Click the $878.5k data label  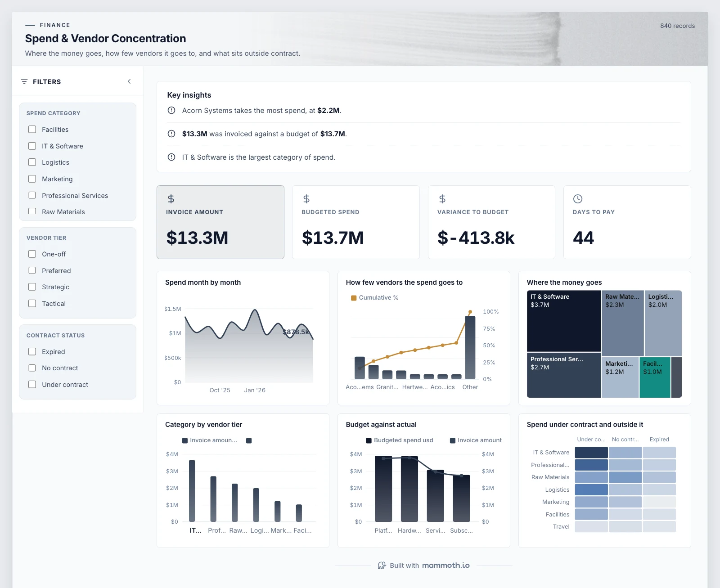click(x=296, y=332)
